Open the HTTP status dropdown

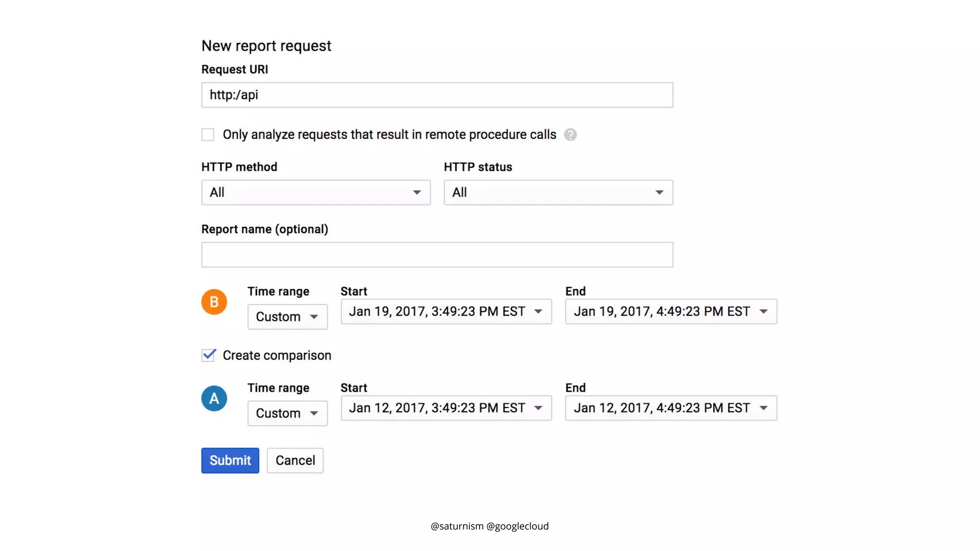click(x=558, y=192)
